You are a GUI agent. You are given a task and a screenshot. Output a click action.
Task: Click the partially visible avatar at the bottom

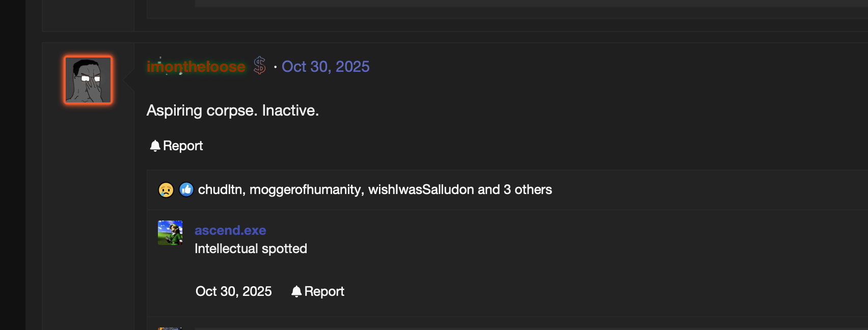[x=170, y=328]
